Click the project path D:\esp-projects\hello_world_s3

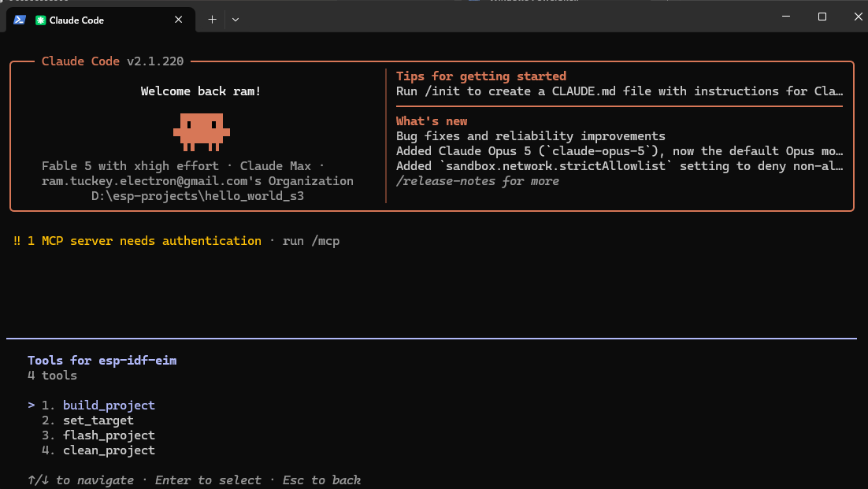[x=198, y=196]
